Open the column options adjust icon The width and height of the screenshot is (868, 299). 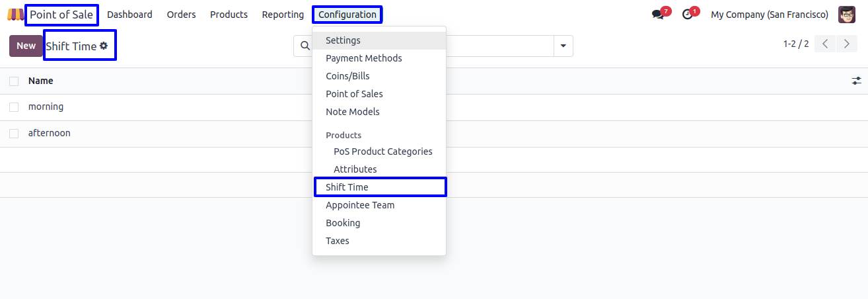856,81
